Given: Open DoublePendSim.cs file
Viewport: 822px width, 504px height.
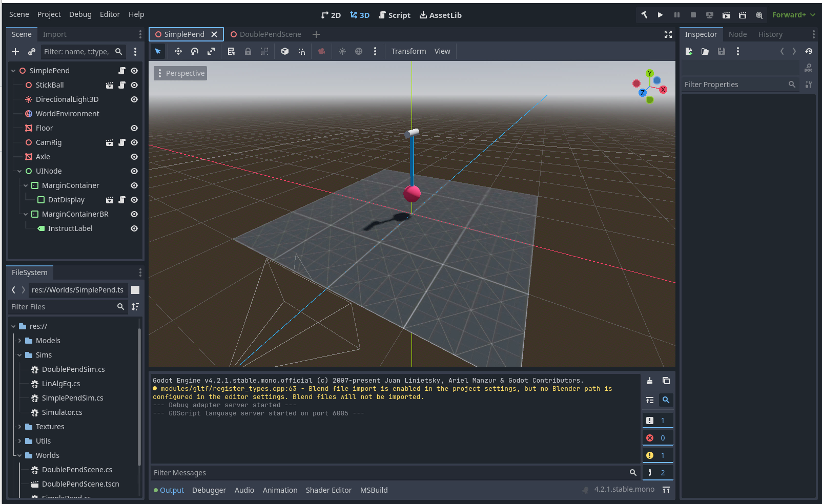Looking at the screenshot, I should (73, 369).
